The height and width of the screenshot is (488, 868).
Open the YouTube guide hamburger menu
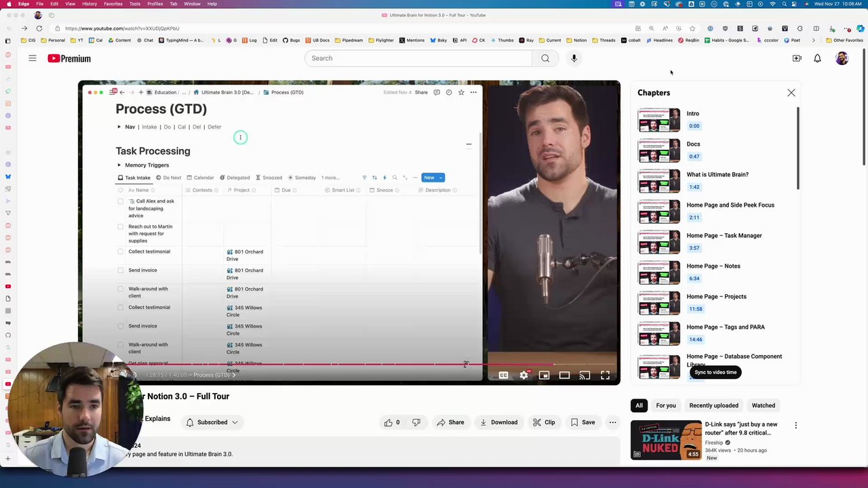tap(32, 58)
